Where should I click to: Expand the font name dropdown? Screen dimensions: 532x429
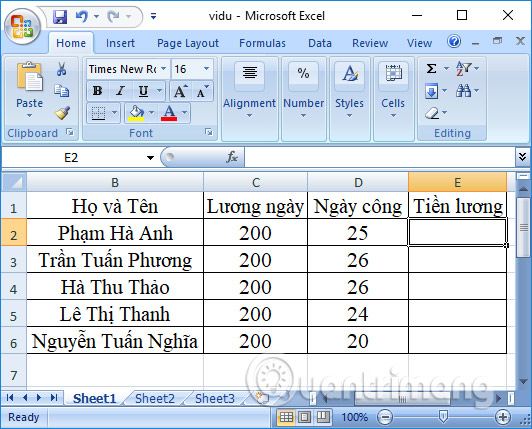click(164, 69)
